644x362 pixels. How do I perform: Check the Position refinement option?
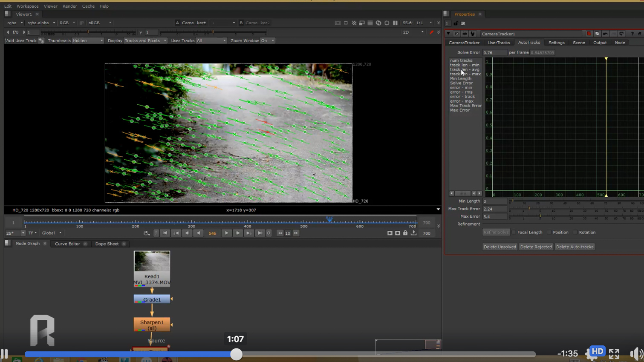click(x=549, y=233)
